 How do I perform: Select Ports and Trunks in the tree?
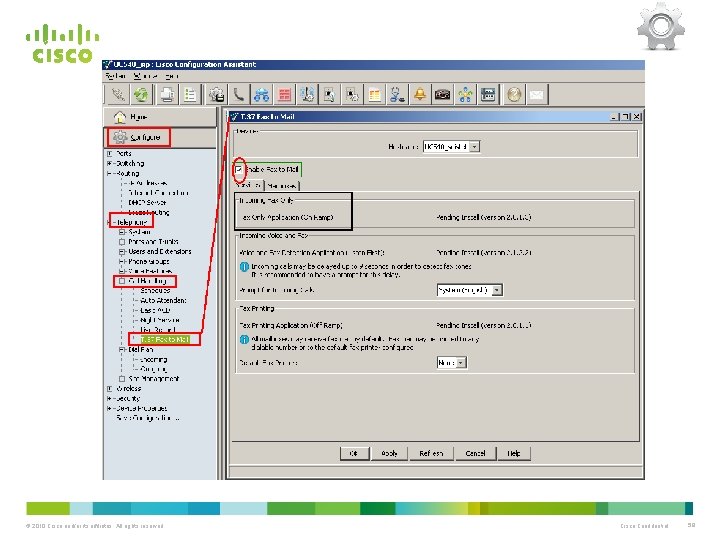point(153,242)
